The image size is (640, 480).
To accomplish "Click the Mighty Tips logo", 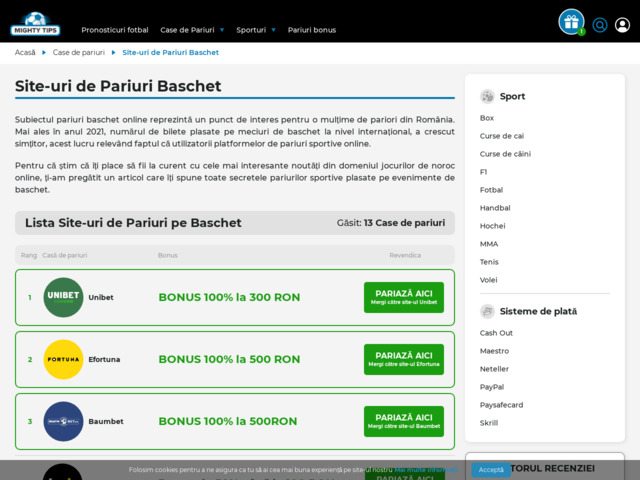I will (x=34, y=23).
